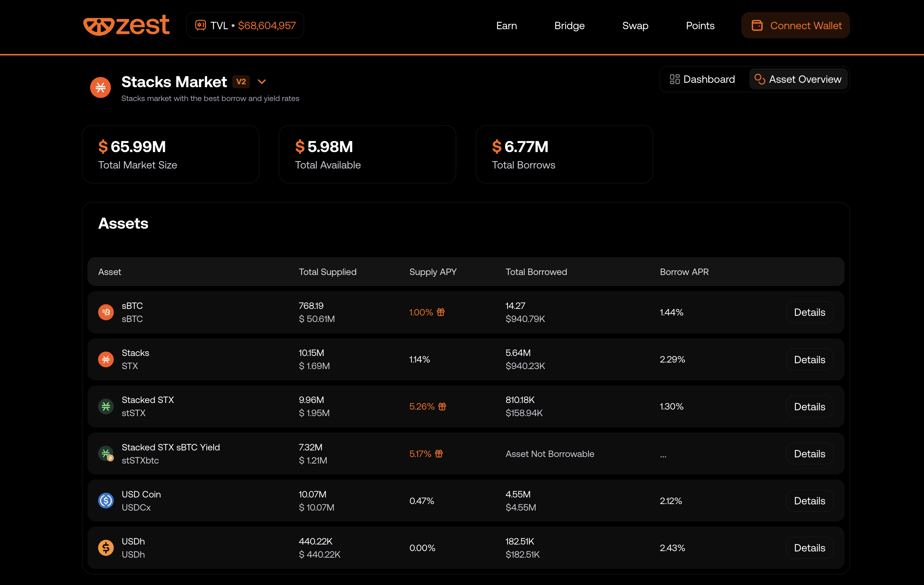924x585 pixels.
Task: Click the Borrow APR column header
Action: coord(684,272)
